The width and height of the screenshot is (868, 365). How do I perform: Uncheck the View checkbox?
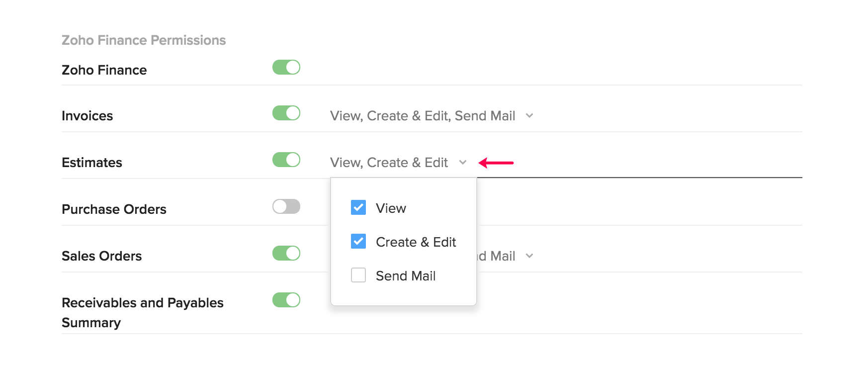coord(358,207)
